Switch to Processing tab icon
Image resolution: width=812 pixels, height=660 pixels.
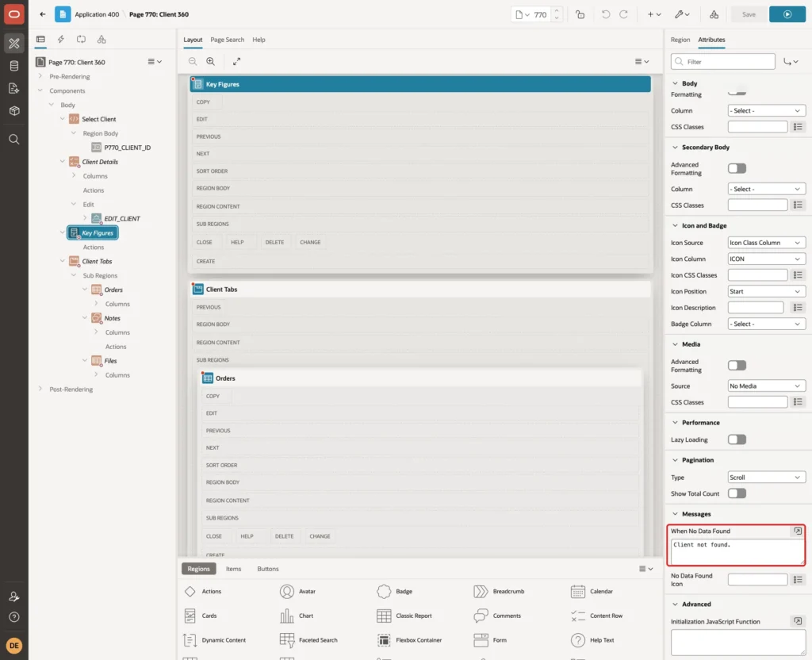82,40
